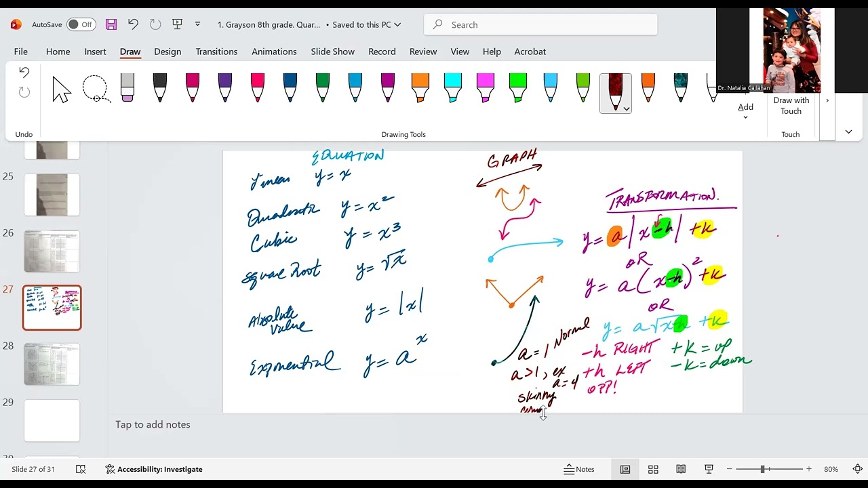The width and height of the screenshot is (868, 488).
Task: Collapse the ribbon with the chevron
Action: [848, 131]
